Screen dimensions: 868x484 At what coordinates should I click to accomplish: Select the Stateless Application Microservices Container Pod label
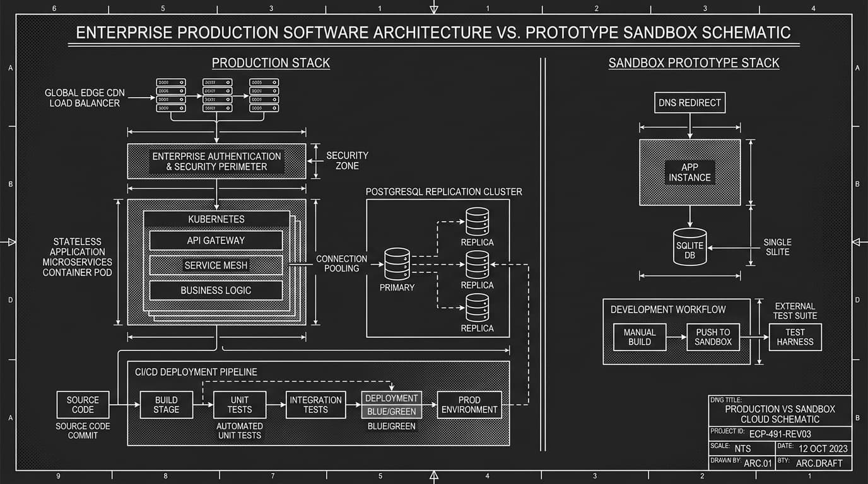[x=78, y=256]
